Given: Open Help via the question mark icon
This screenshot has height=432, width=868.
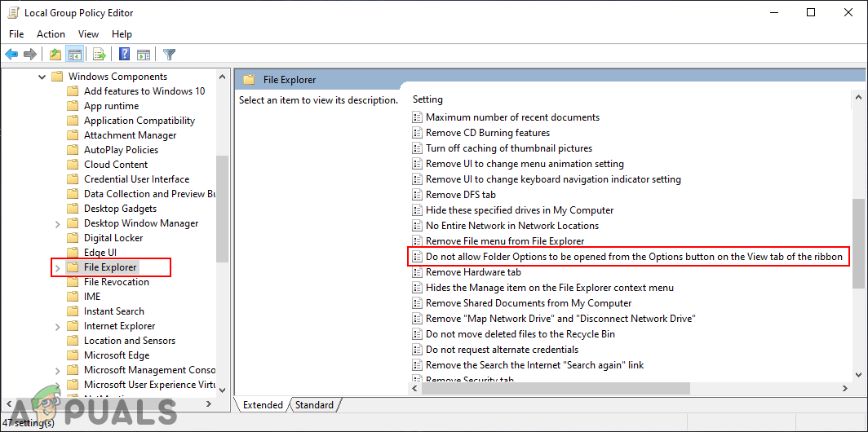Looking at the screenshot, I should coord(125,55).
